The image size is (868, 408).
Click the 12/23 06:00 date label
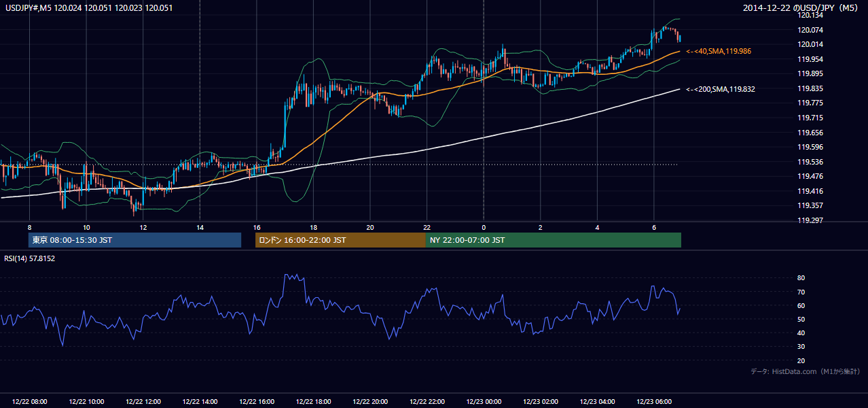[x=654, y=402]
